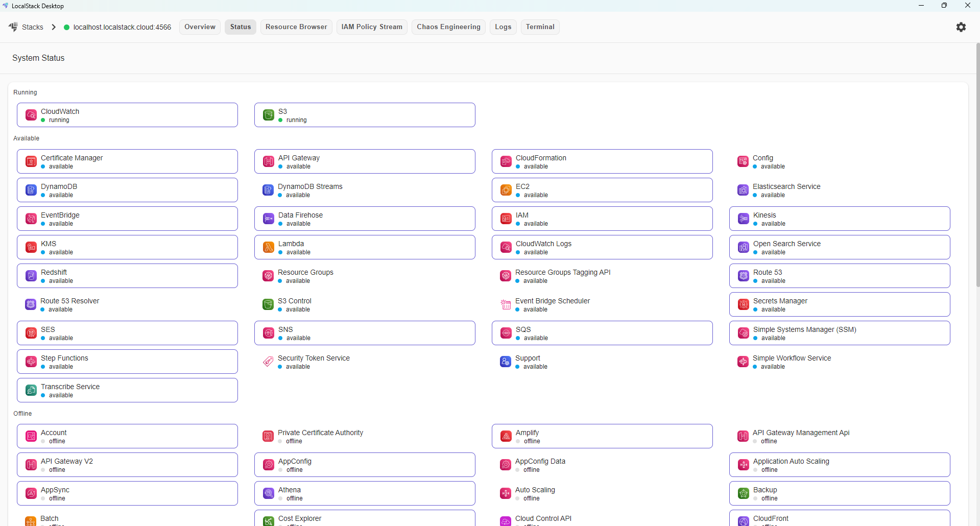The height and width of the screenshot is (526, 980).
Task: Click the S3 running service icon
Action: tap(269, 115)
